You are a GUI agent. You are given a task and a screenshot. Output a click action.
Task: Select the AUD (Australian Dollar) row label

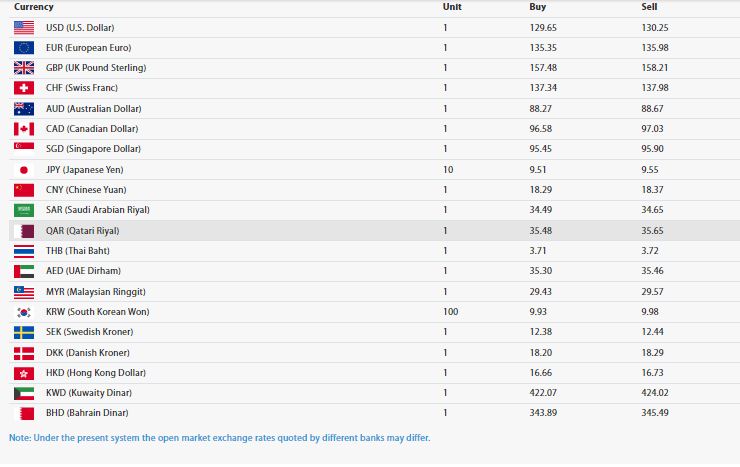coord(93,108)
